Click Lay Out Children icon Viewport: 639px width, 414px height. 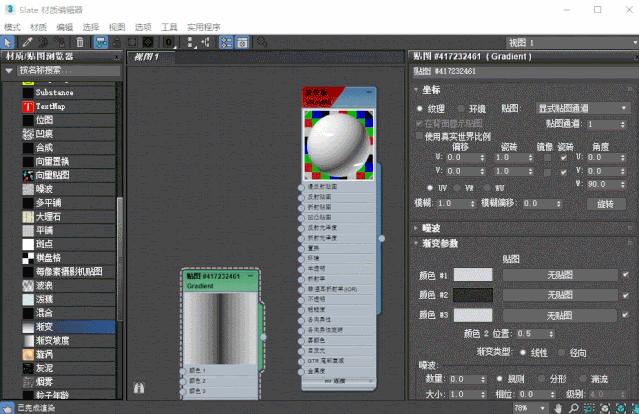206,42
